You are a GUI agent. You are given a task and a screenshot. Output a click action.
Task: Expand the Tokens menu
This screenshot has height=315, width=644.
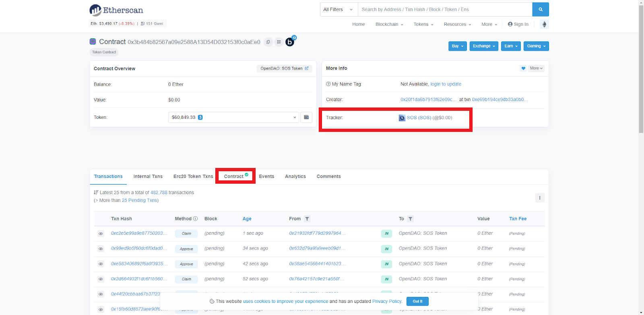(x=423, y=24)
